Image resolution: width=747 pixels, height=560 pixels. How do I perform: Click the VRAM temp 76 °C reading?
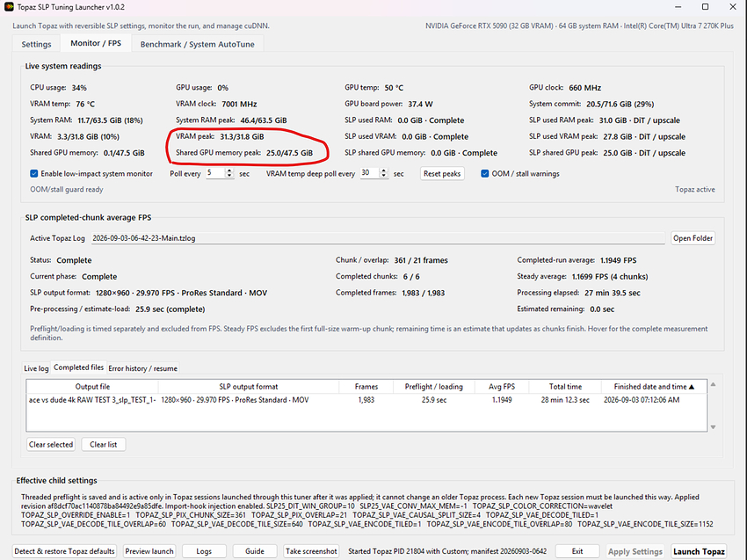click(85, 104)
